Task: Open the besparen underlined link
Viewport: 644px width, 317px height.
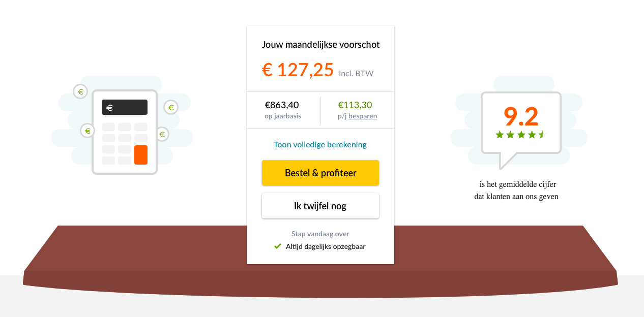Action: [363, 116]
